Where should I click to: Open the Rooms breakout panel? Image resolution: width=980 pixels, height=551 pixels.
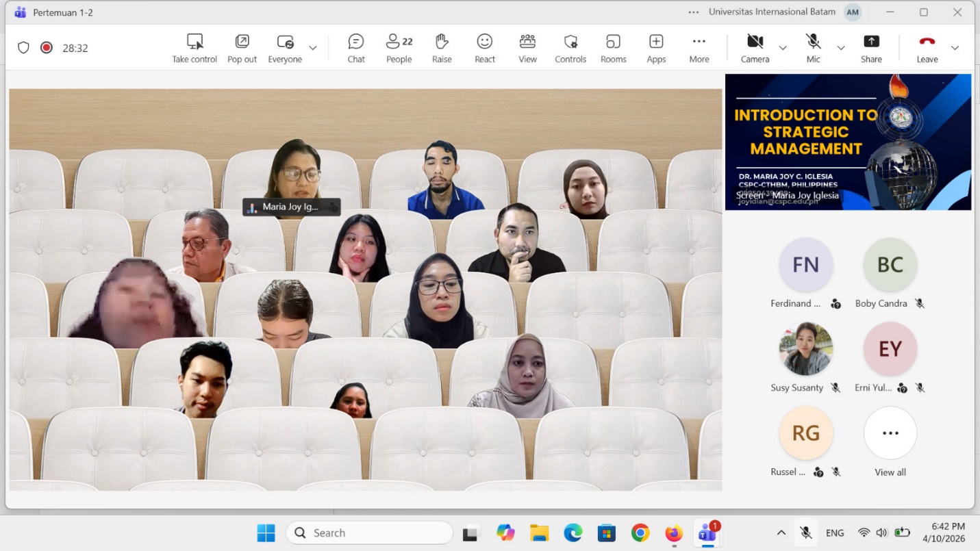(613, 48)
